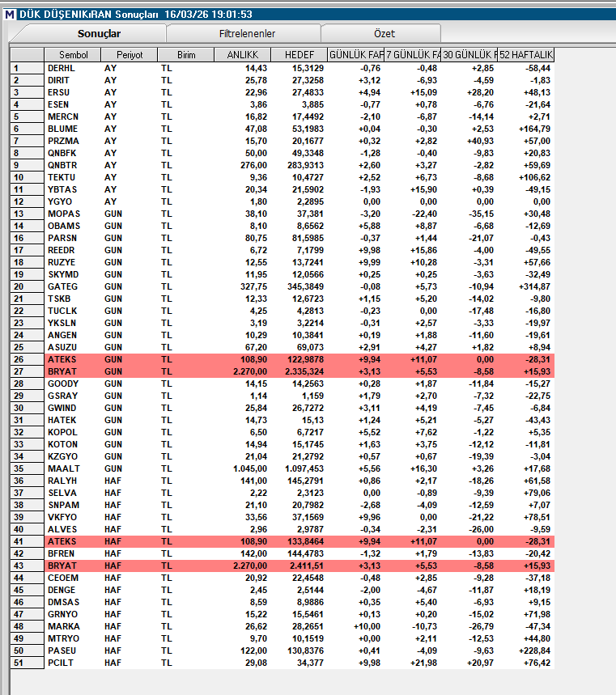
Task: Select the ESEN symbol cell
Action: [73, 104]
